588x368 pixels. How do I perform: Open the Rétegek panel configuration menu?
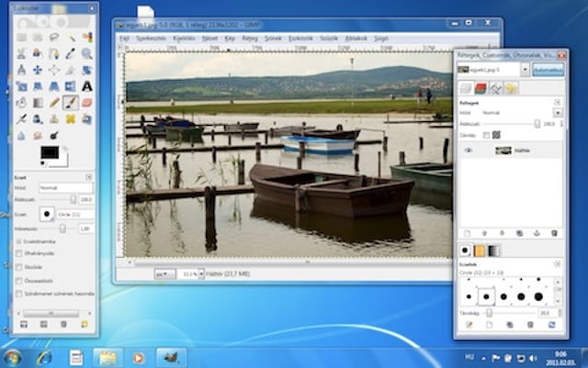pyautogui.click(x=558, y=102)
